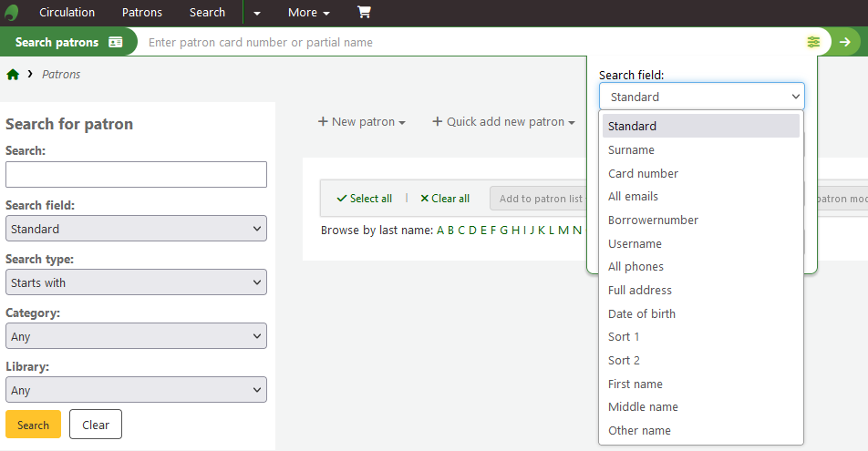The height and width of the screenshot is (451, 868).
Task: Toggle the search options filter icon
Action: pyautogui.click(x=813, y=42)
